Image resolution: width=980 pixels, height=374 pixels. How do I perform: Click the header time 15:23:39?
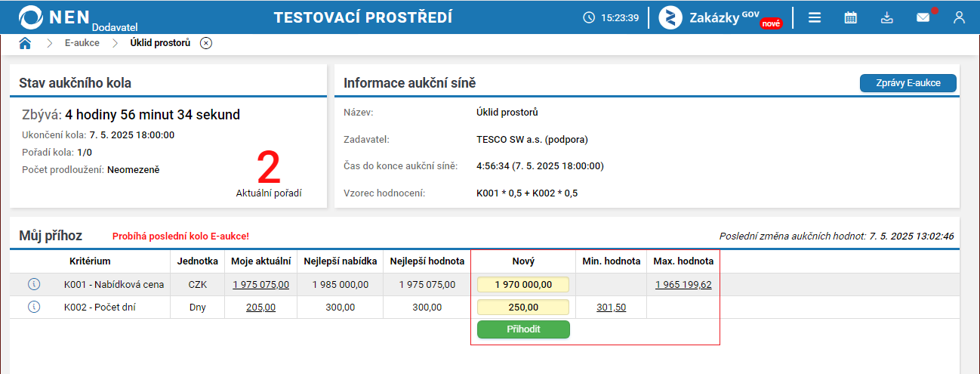[x=620, y=17]
